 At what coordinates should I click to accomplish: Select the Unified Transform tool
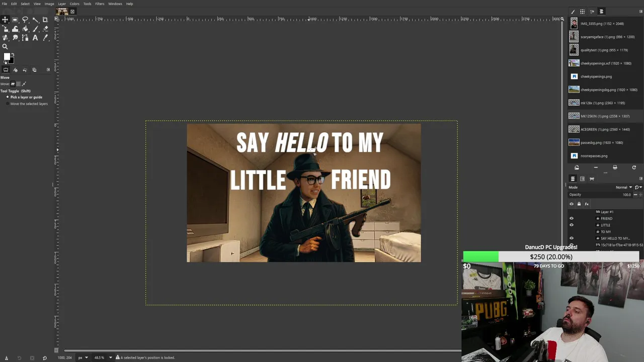pos(5,29)
